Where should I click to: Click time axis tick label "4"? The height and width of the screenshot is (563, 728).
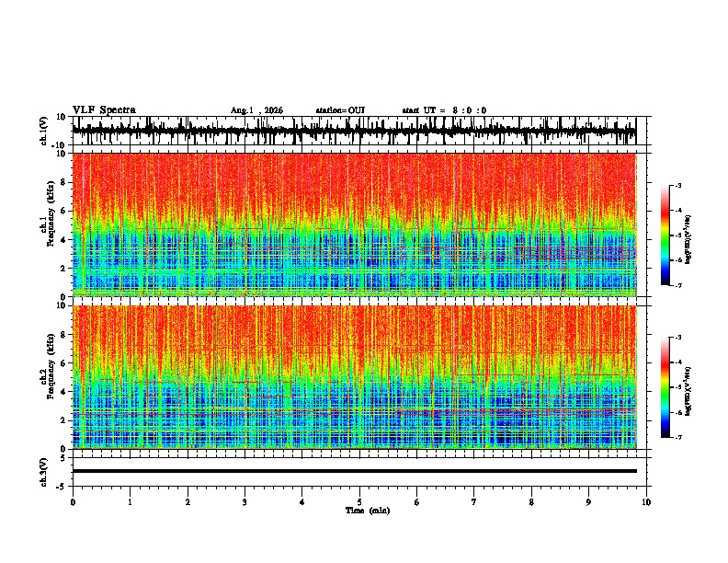[x=302, y=502]
